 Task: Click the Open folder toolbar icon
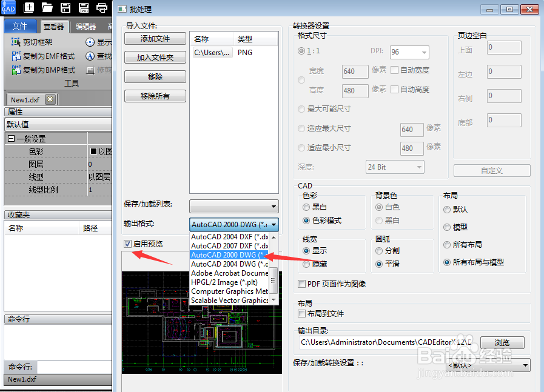click(47, 8)
